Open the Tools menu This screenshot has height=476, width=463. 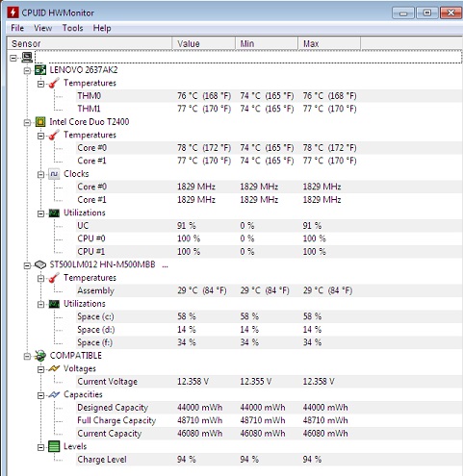(x=72, y=28)
